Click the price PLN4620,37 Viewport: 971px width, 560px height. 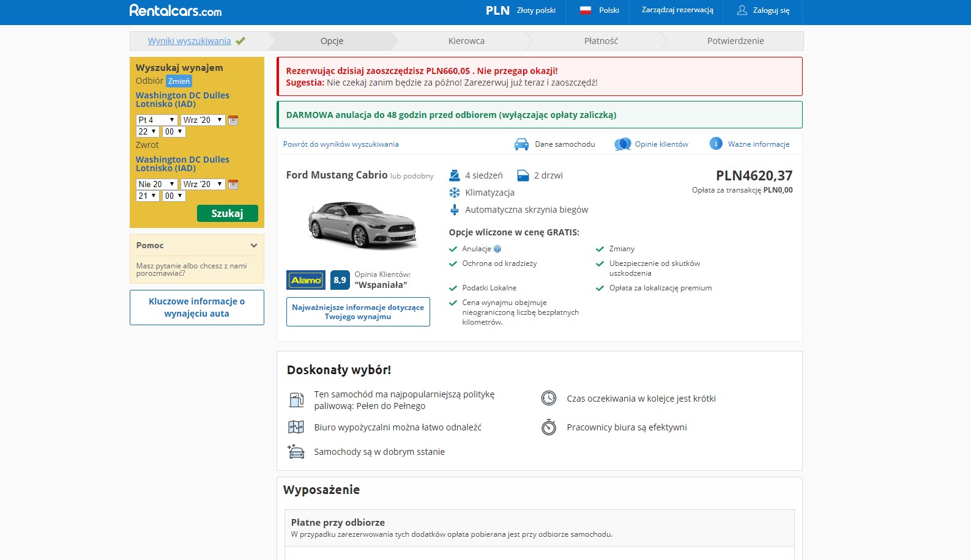(x=754, y=175)
